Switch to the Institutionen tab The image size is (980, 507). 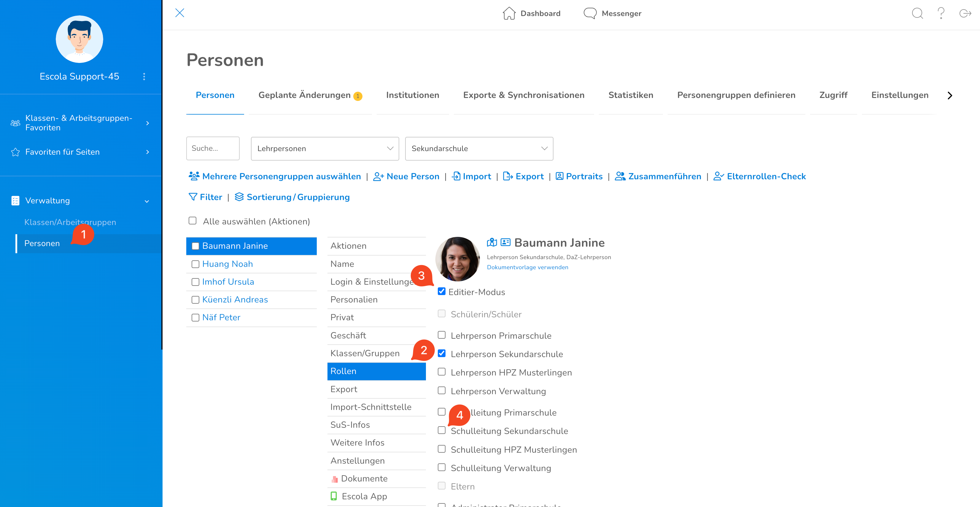click(412, 95)
